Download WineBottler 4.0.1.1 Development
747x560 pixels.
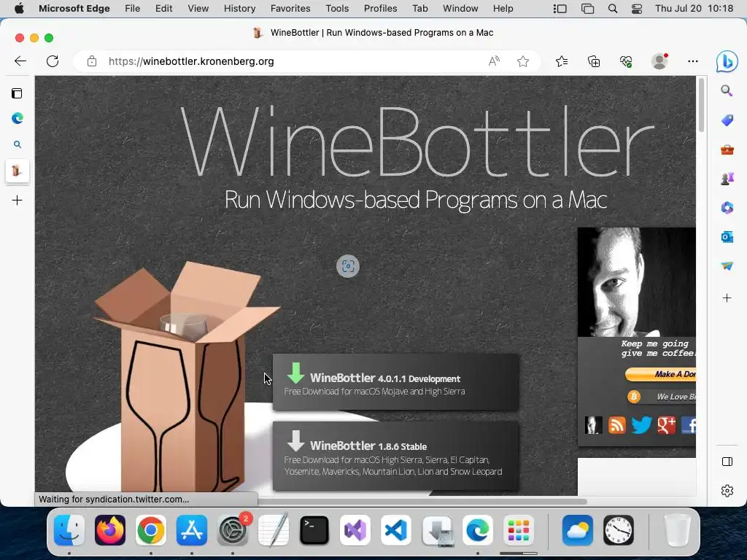pos(396,382)
